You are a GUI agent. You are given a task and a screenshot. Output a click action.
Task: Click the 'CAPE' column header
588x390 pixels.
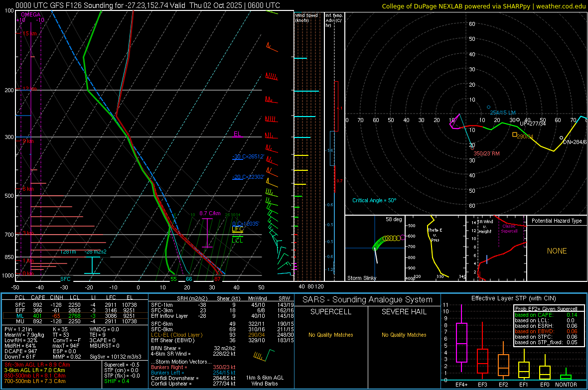pos(38,297)
